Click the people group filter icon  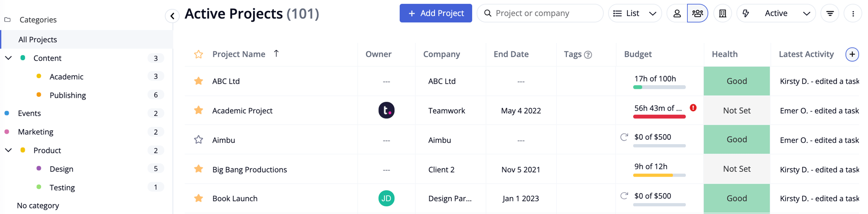[697, 13]
